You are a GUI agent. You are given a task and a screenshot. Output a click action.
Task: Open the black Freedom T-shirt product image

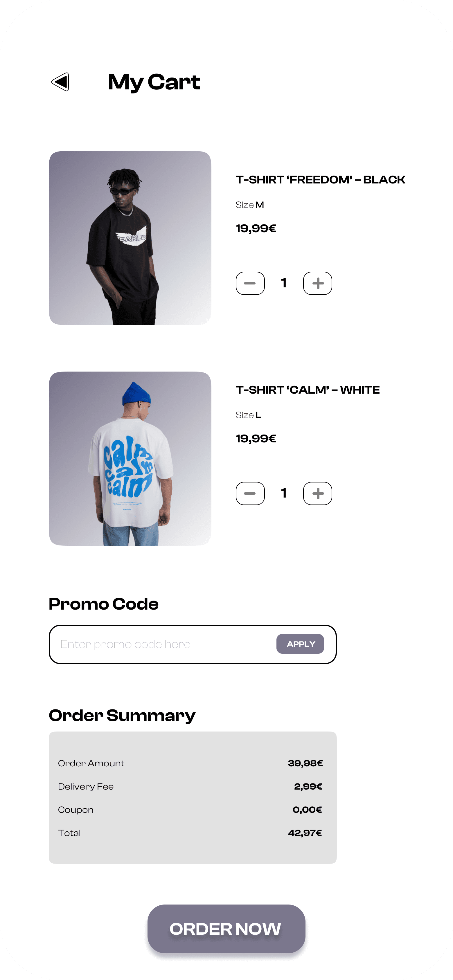130,238
